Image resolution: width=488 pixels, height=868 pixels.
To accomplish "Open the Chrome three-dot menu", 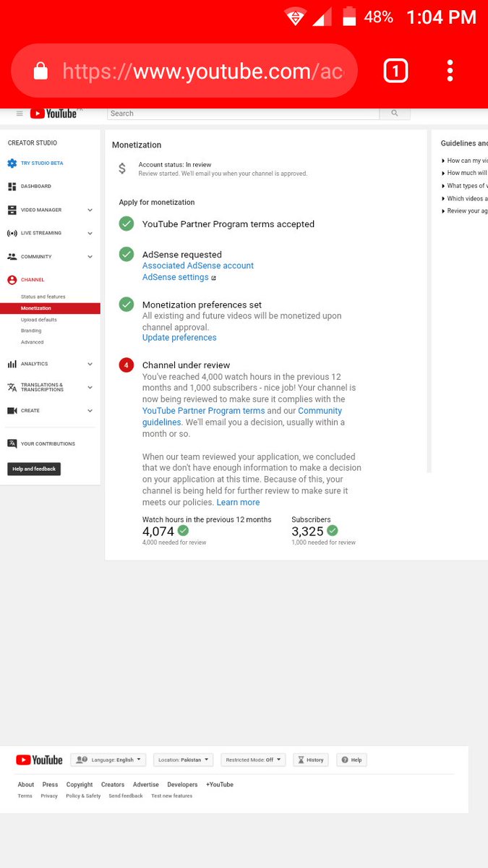I will (450, 71).
